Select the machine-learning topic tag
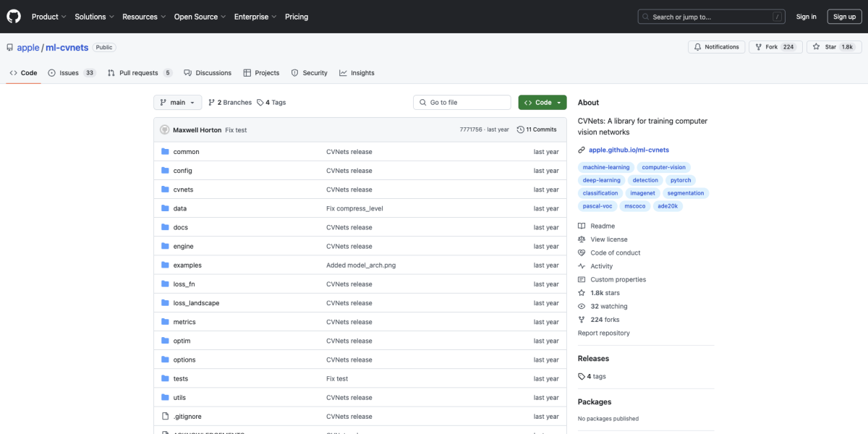 pyautogui.click(x=606, y=167)
